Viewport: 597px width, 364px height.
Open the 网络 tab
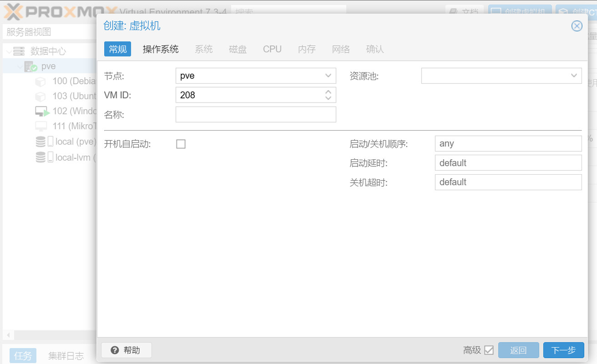click(341, 49)
